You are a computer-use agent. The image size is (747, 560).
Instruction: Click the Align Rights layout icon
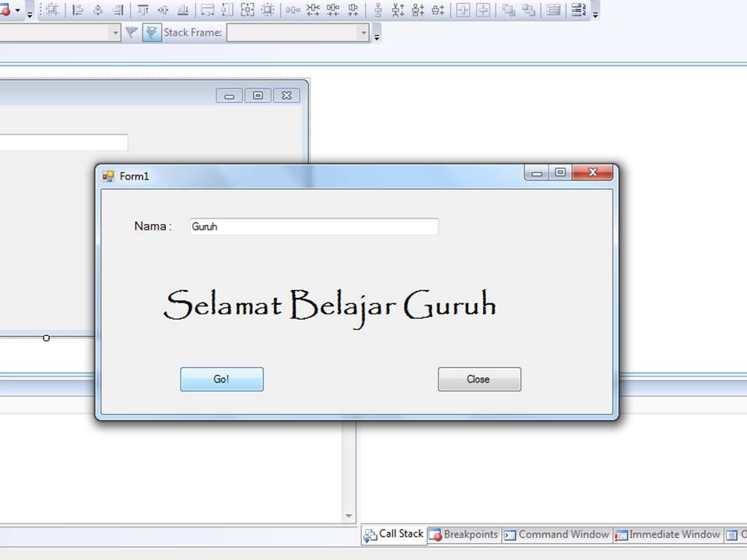coord(118,9)
